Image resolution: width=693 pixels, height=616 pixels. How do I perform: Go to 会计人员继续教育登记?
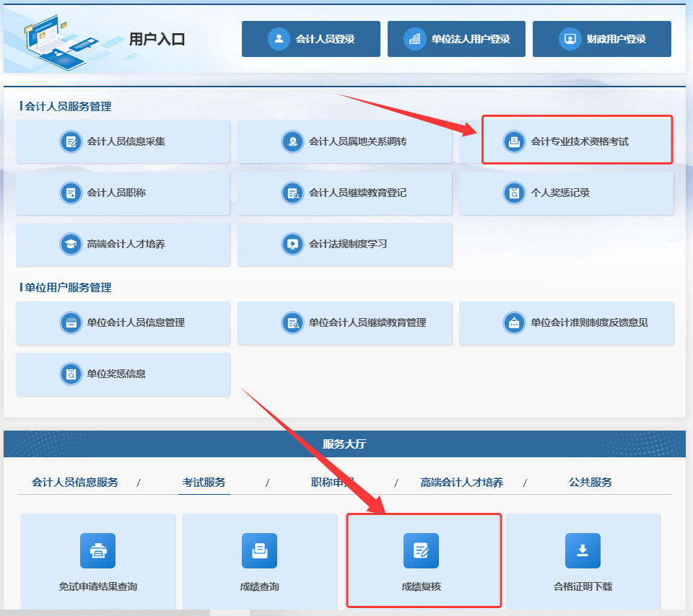click(x=345, y=193)
